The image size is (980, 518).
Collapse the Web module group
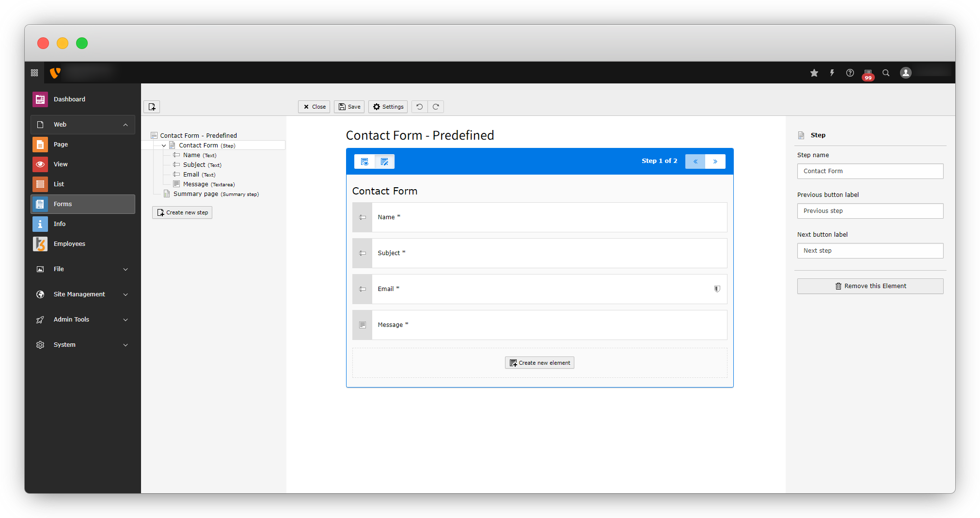coord(126,125)
